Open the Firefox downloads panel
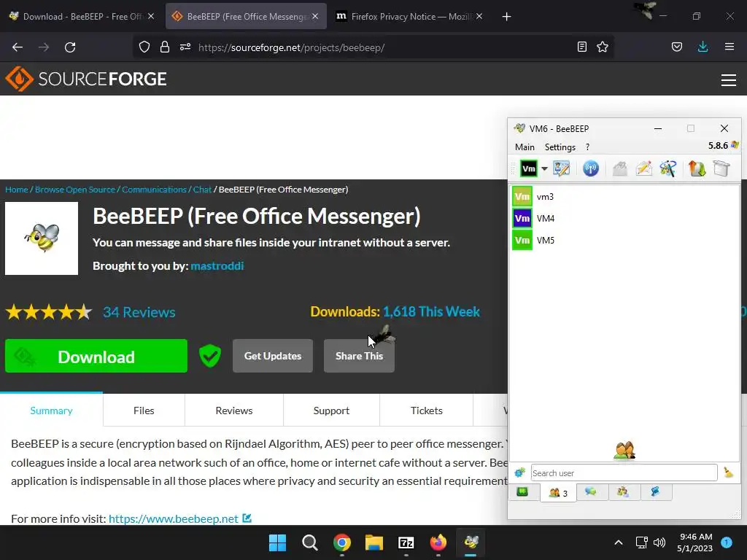The height and width of the screenshot is (560, 747). tap(703, 47)
